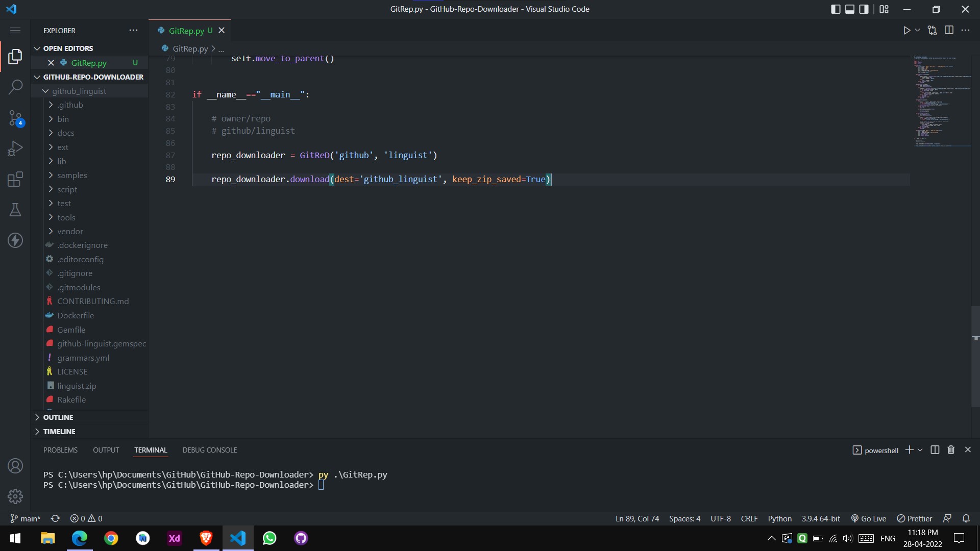Open the Testing flask view
The height and width of the screenshot is (551, 980).
pyautogui.click(x=15, y=210)
